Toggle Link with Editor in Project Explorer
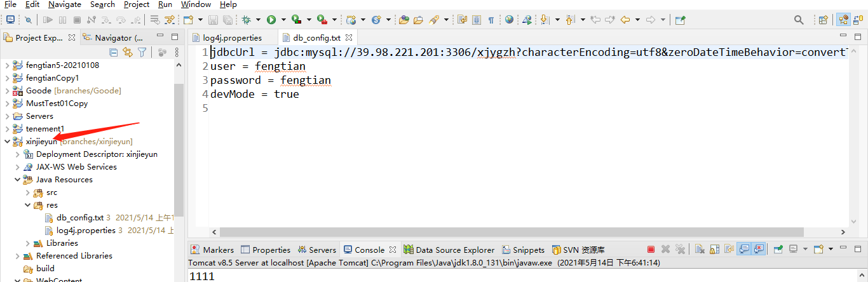 point(128,52)
